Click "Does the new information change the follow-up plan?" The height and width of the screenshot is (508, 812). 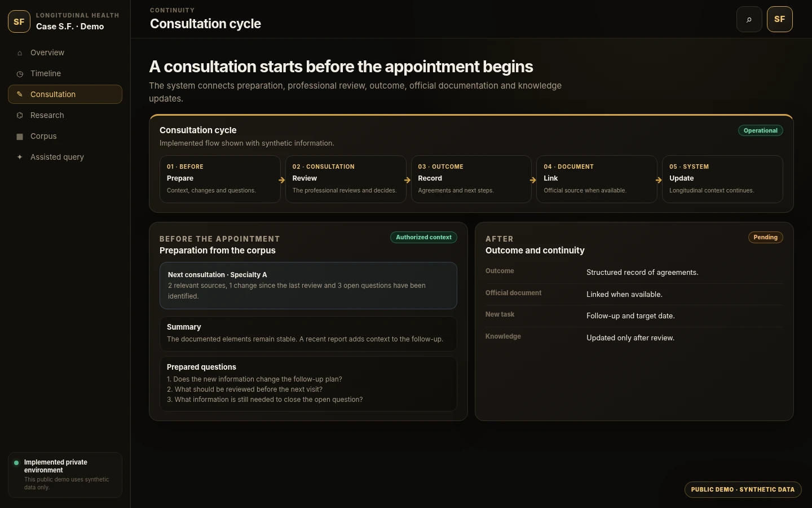coord(254,379)
